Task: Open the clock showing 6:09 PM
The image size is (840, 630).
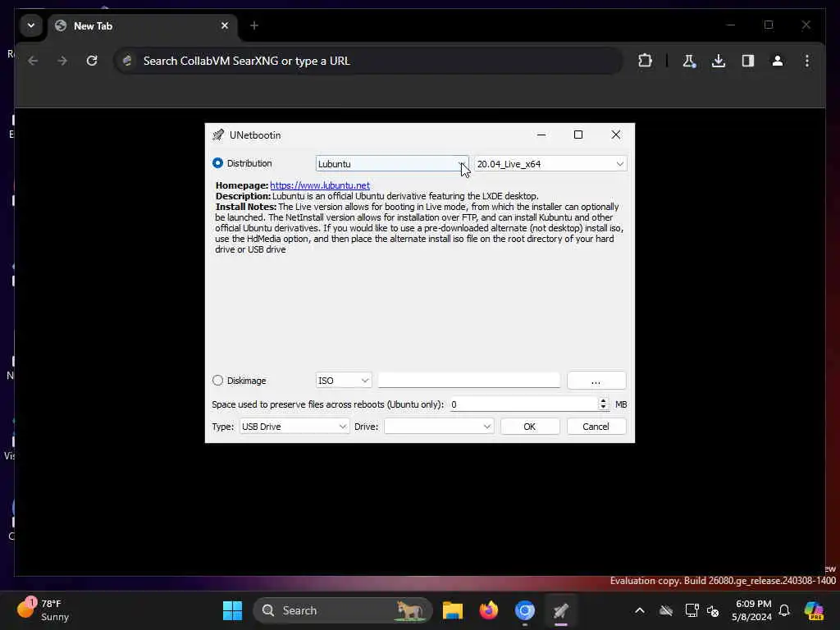Action: (x=753, y=610)
